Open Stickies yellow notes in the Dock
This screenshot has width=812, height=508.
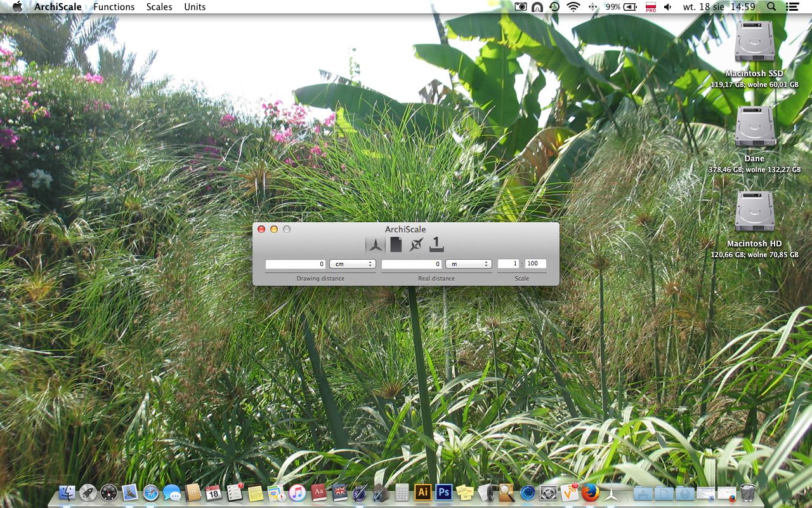[465, 493]
